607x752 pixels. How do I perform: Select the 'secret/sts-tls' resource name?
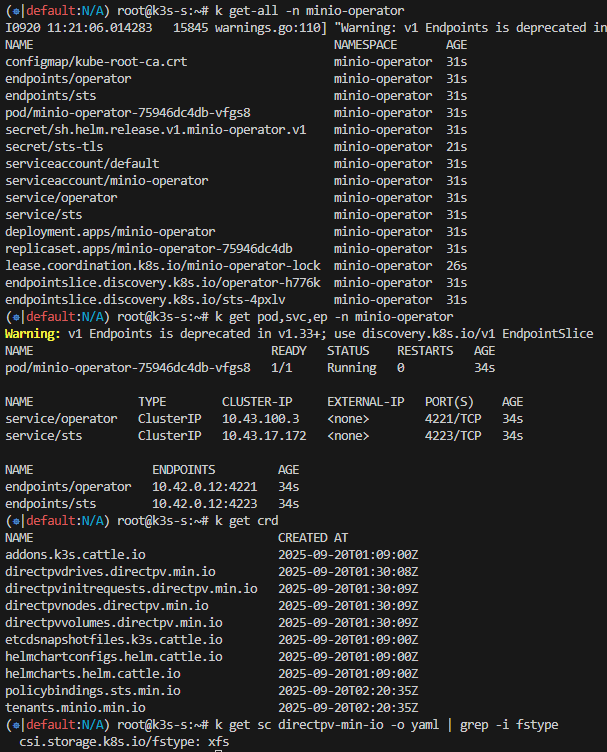point(54,147)
